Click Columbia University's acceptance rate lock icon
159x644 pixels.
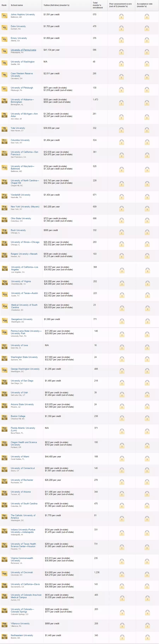point(147,142)
